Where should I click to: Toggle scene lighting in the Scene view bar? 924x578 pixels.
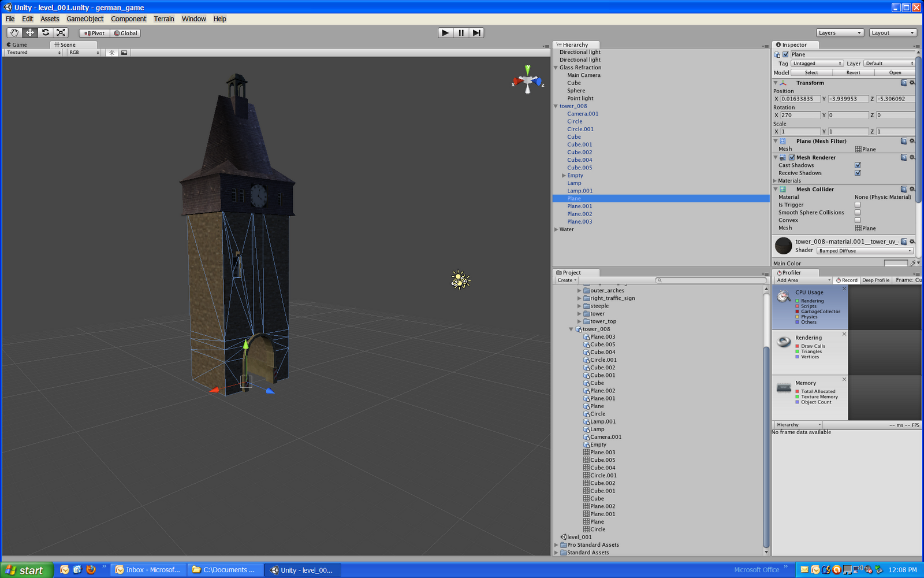tap(111, 53)
